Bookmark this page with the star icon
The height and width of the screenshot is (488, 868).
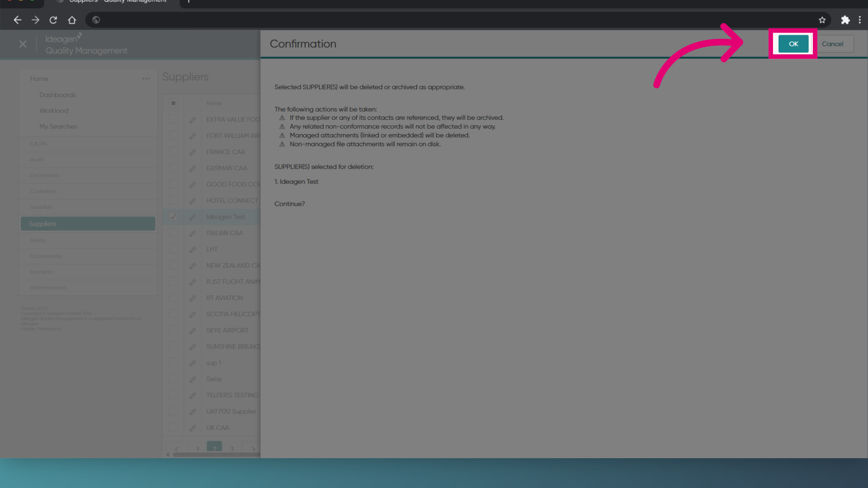tap(822, 20)
